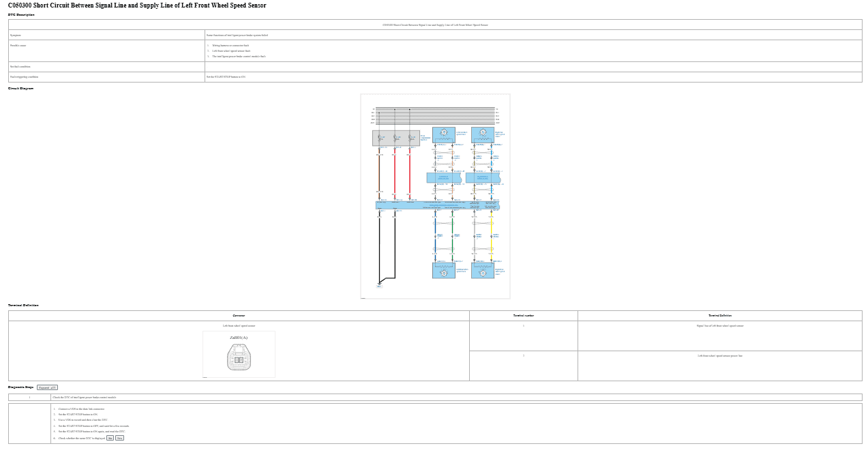Select upper-left wheel speed sensor symbol in diagram
The height and width of the screenshot is (474, 868).
[443, 134]
